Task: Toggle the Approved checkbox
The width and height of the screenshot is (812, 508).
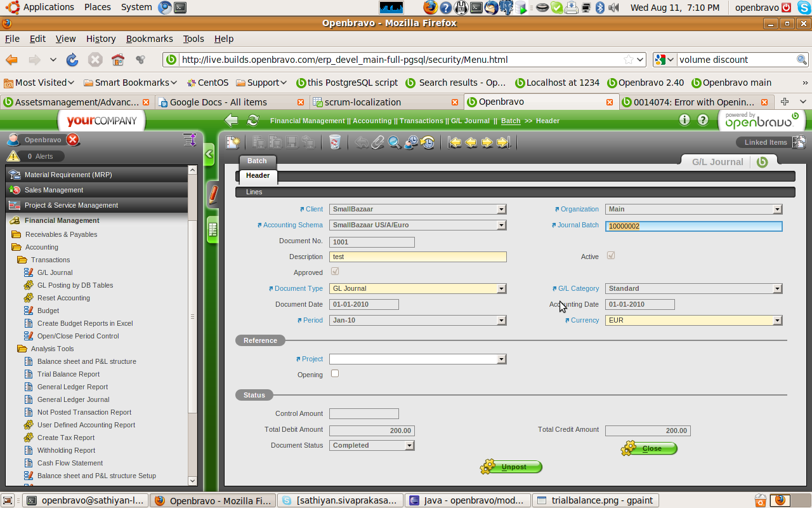Action: [335, 272]
